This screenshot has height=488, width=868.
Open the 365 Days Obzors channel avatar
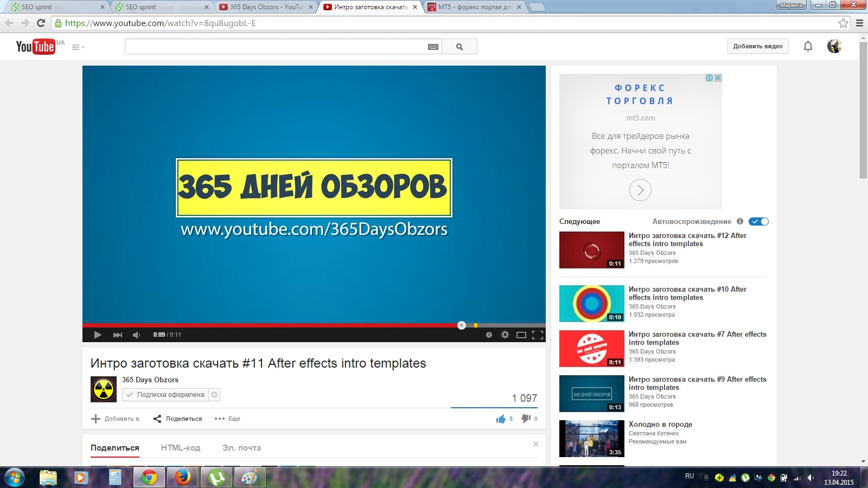coord(104,389)
